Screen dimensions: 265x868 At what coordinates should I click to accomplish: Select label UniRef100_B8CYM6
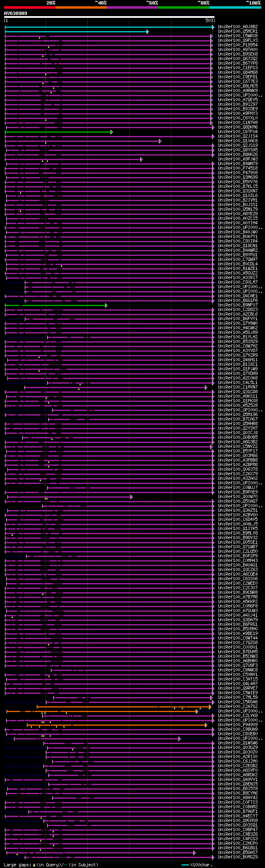(x=238, y=793)
